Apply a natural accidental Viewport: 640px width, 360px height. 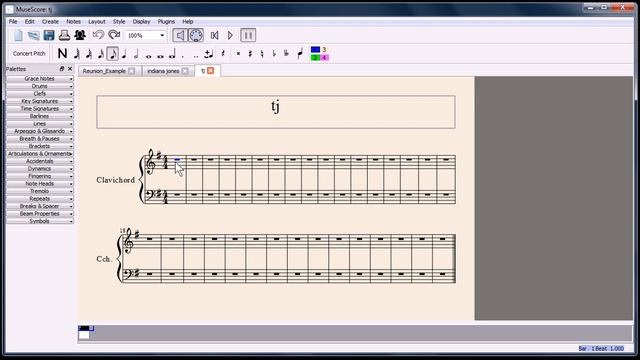(262, 53)
